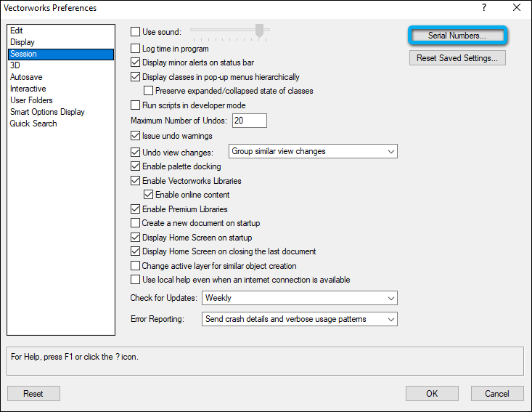Screen dimensions: 532x412
Task: Toggle Enable online content checkbox
Action: coord(148,195)
